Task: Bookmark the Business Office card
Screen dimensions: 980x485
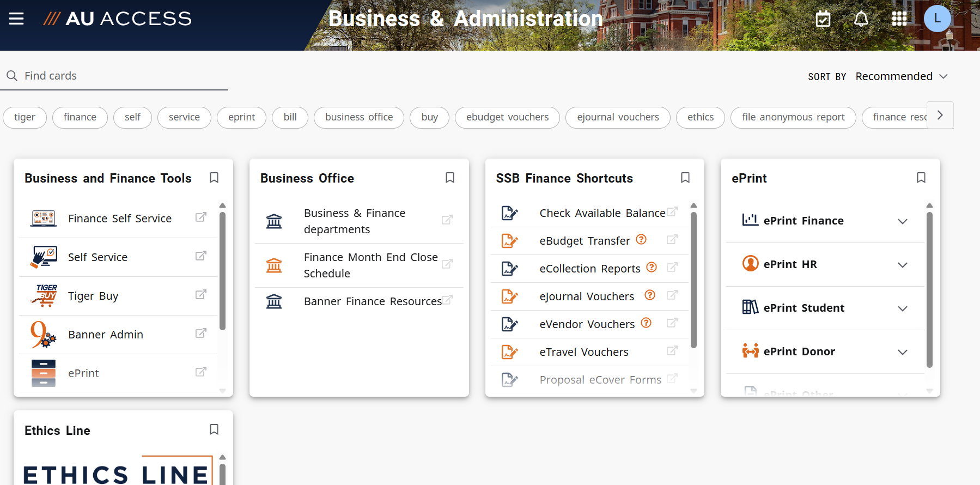Action: click(450, 178)
